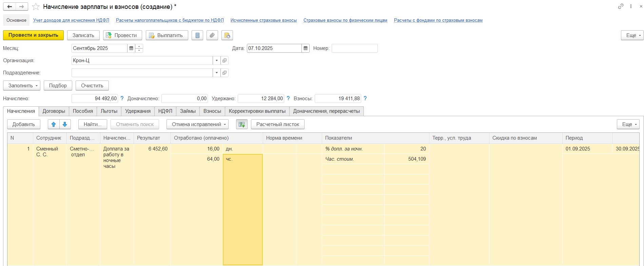The image size is (644, 266).
Task: Open the Заполнить dropdown button
Action: pyautogui.click(x=22, y=86)
